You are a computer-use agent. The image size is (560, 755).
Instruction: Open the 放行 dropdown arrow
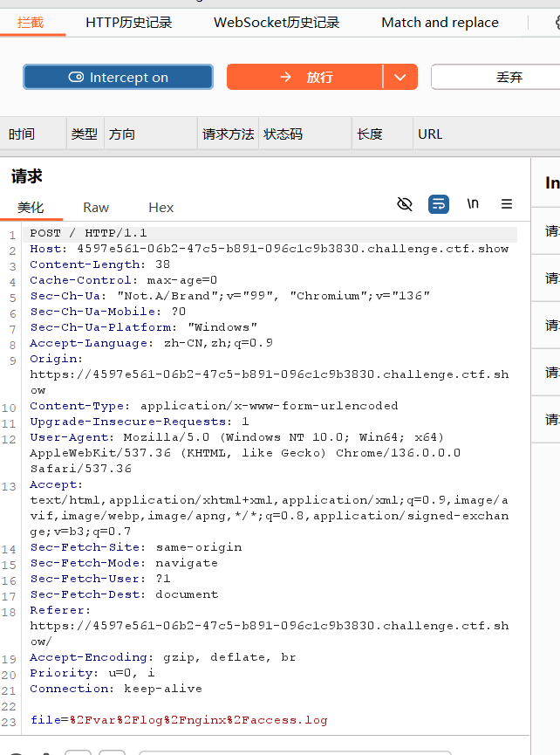pos(400,77)
